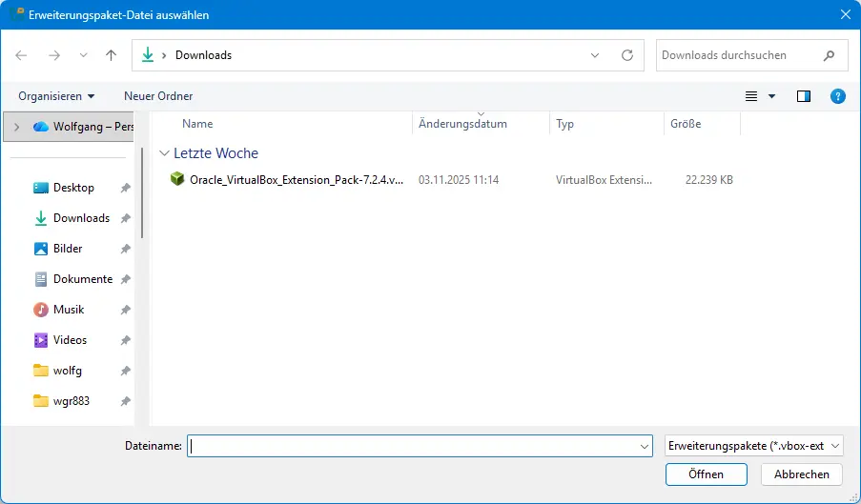Click the date 03.11.2025 11:14
Viewport: 861px width, 504px height.
459,180
